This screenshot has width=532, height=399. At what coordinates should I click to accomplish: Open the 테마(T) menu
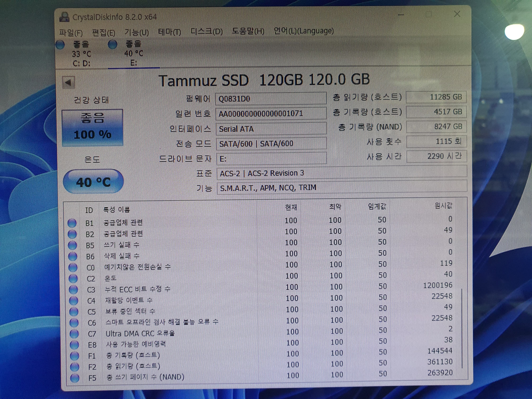[x=170, y=32]
